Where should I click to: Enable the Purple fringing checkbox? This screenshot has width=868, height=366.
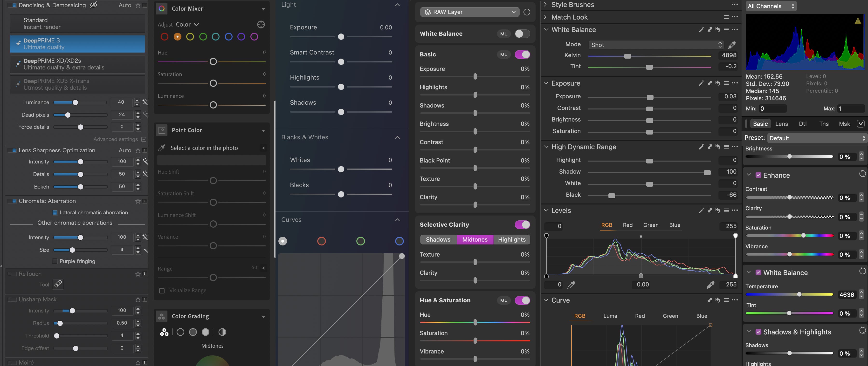click(x=55, y=261)
